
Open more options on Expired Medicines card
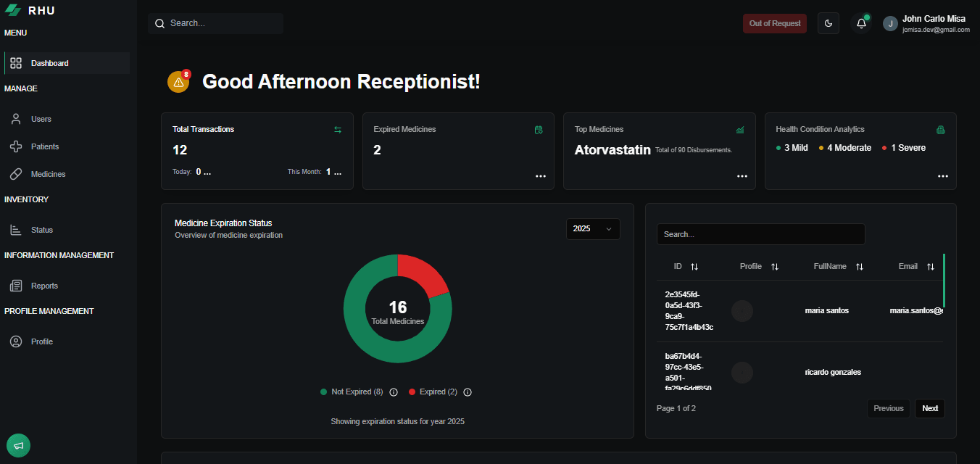pos(541,176)
